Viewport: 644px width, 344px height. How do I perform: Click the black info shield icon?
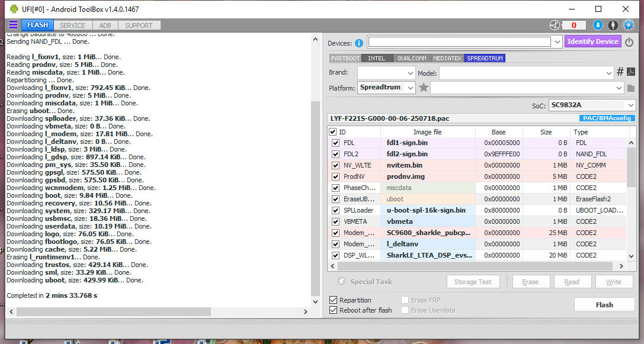(x=613, y=25)
